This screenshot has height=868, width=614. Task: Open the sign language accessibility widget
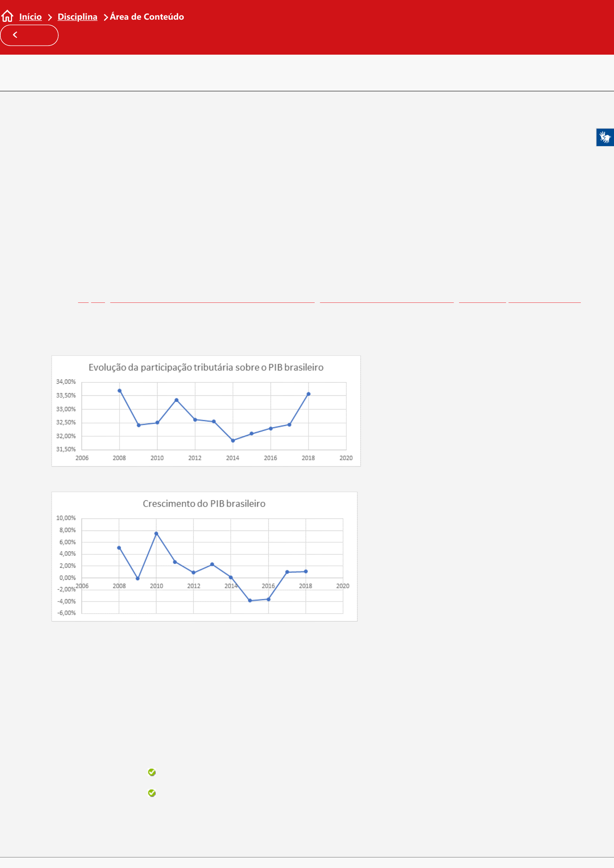[x=605, y=137]
